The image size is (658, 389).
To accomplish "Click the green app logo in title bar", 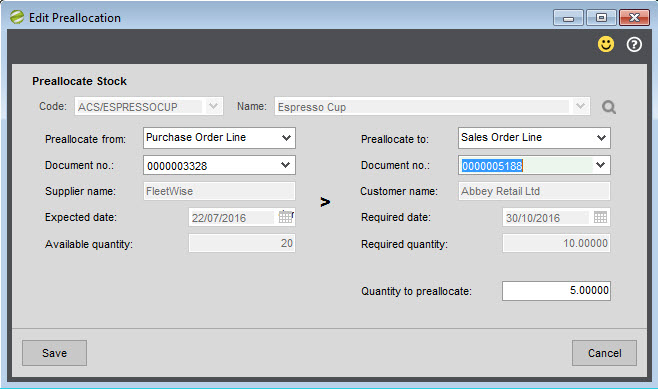I will pyautogui.click(x=17, y=17).
